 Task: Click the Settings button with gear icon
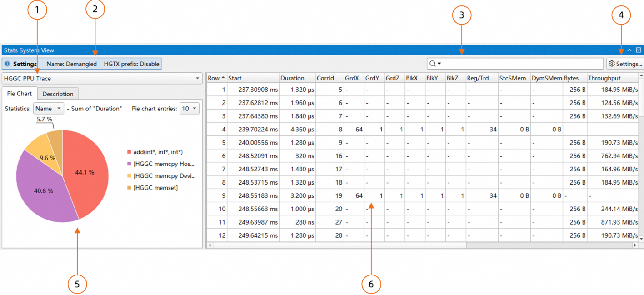[625, 64]
